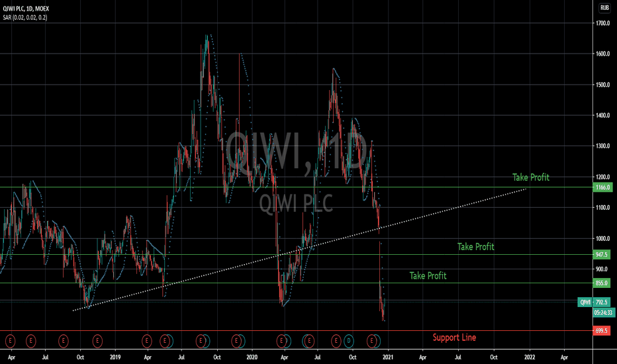Viewport: 617px width, 364px height.
Task: Click the earnings E marker above Apr 2018
Action: [10, 341]
